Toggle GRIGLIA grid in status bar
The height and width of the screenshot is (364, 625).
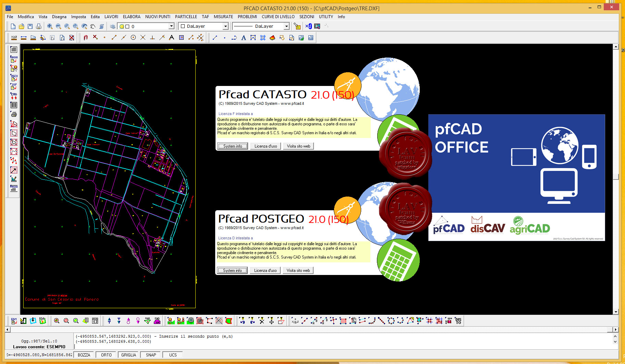(129, 355)
